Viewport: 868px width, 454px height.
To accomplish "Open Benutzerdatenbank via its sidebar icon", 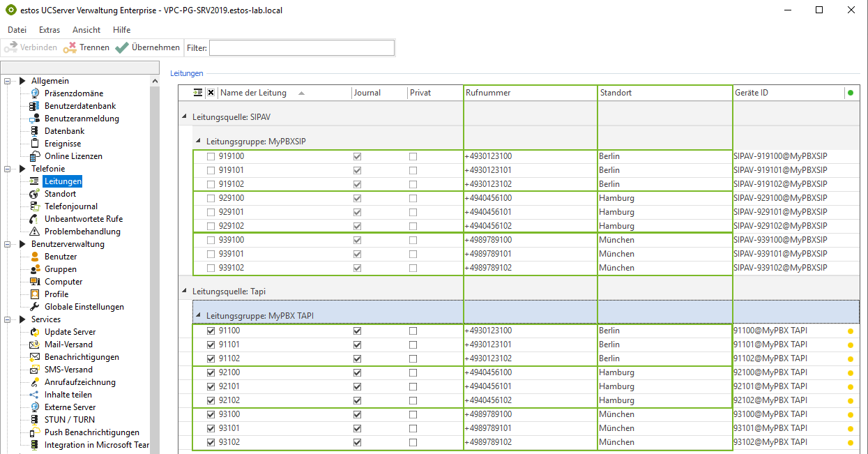I will pos(34,106).
